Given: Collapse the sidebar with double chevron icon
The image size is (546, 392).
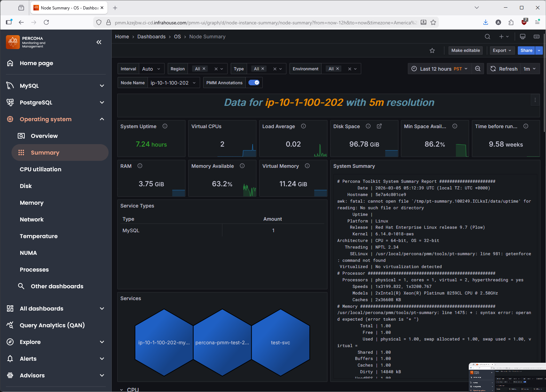Looking at the screenshot, I should pos(99,42).
